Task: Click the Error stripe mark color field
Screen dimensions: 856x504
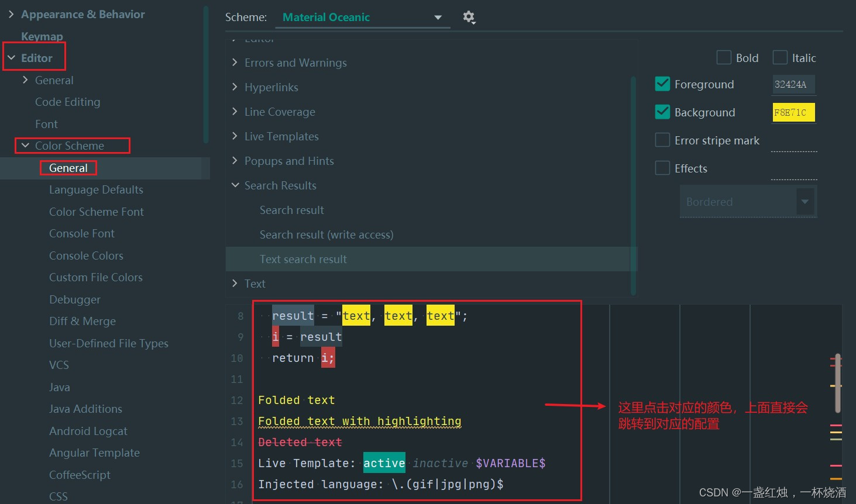Action: tap(794, 142)
